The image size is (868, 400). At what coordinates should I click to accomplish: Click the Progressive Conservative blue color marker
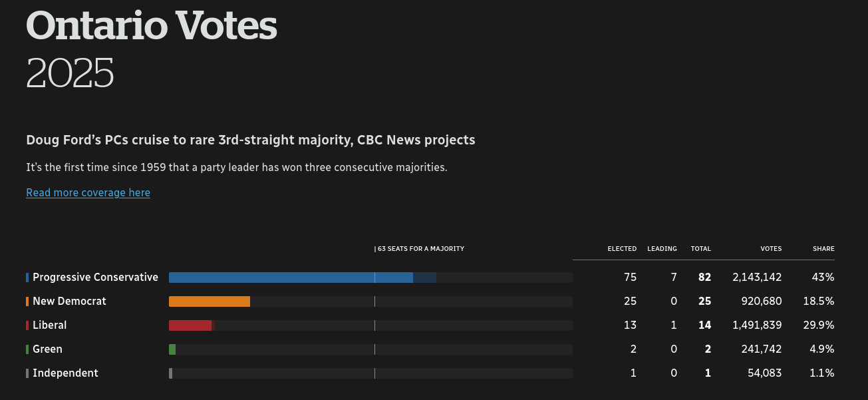click(27, 278)
